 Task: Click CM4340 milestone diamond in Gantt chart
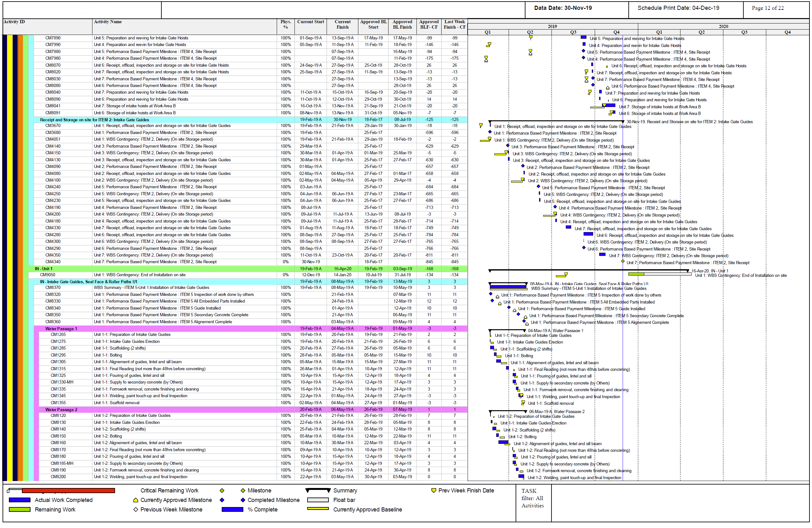tap(623, 262)
